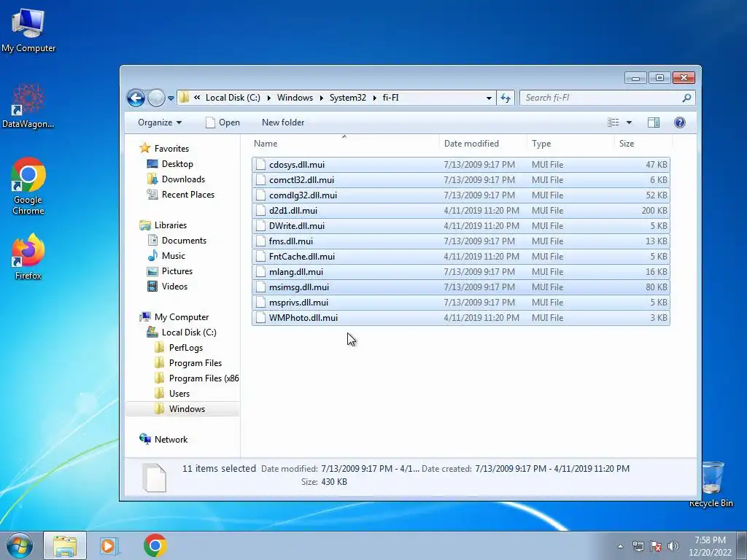The width and height of the screenshot is (747, 560).
Task: Open the Music library
Action: tap(166, 256)
